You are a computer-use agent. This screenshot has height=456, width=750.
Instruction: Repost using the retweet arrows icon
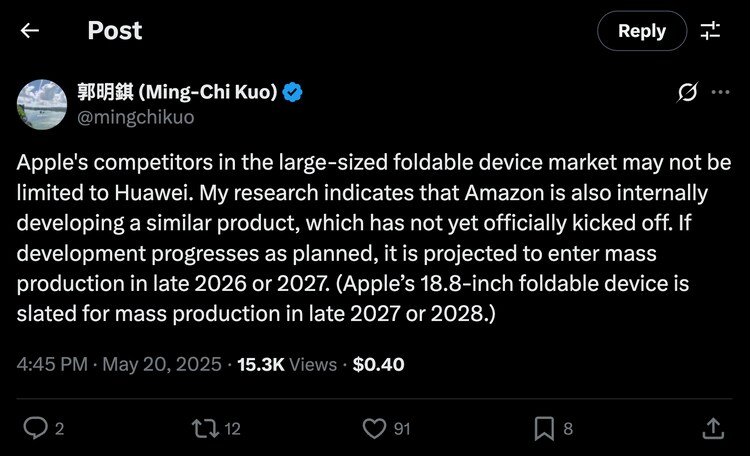tap(204, 428)
